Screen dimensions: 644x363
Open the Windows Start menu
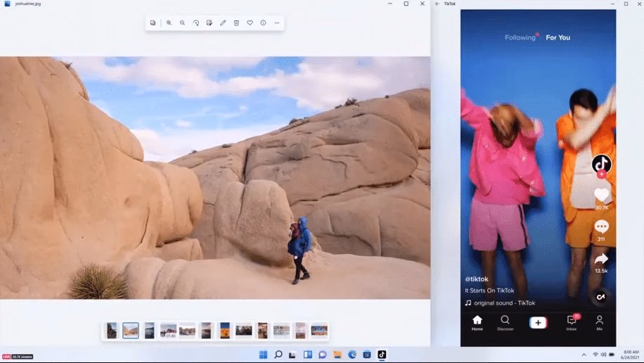click(263, 355)
